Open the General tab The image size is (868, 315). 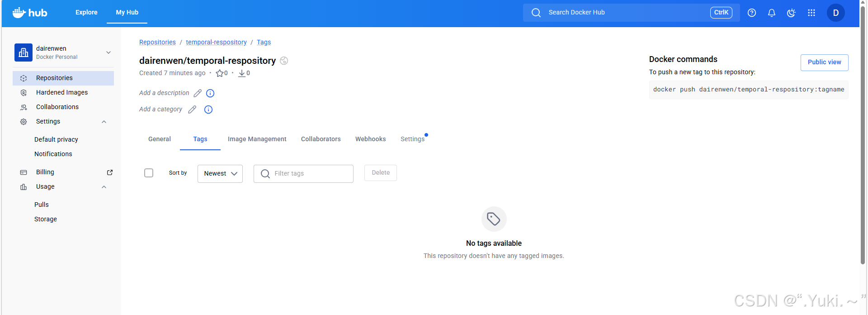coord(160,139)
